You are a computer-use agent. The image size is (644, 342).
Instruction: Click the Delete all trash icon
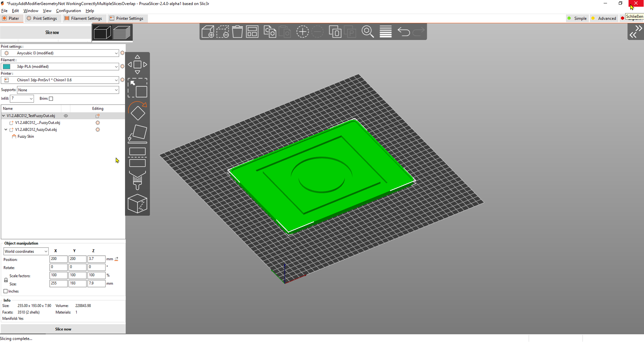click(x=237, y=32)
